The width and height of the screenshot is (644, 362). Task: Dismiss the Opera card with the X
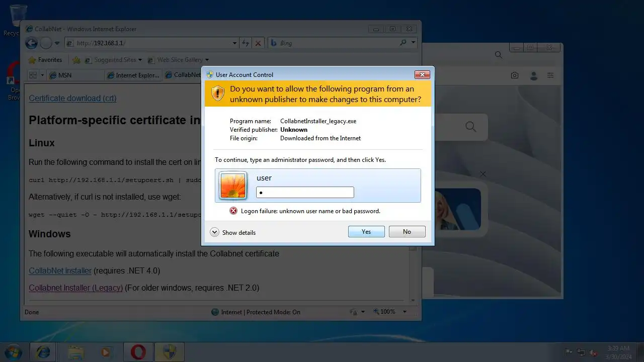point(483,174)
